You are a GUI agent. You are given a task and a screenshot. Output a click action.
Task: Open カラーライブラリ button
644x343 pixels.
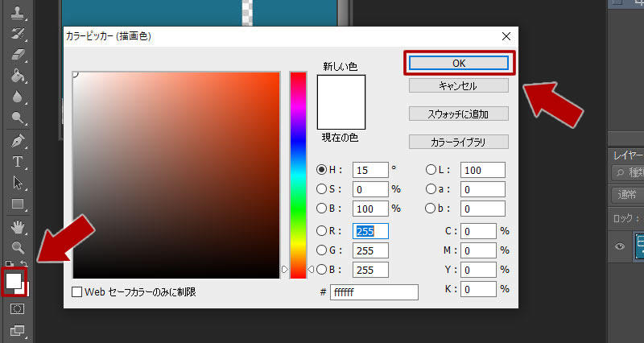coord(459,142)
